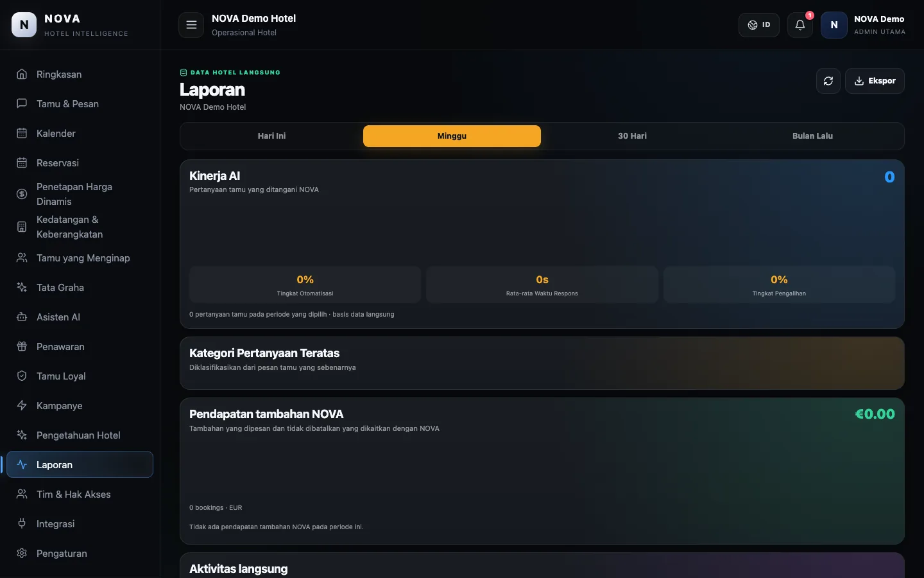924x578 pixels.
Task: Open the Tamu Loyal shield icon
Action: 22,376
